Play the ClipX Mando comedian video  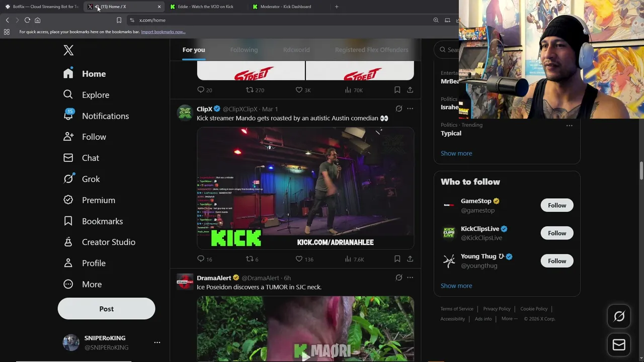click(305, 188)
